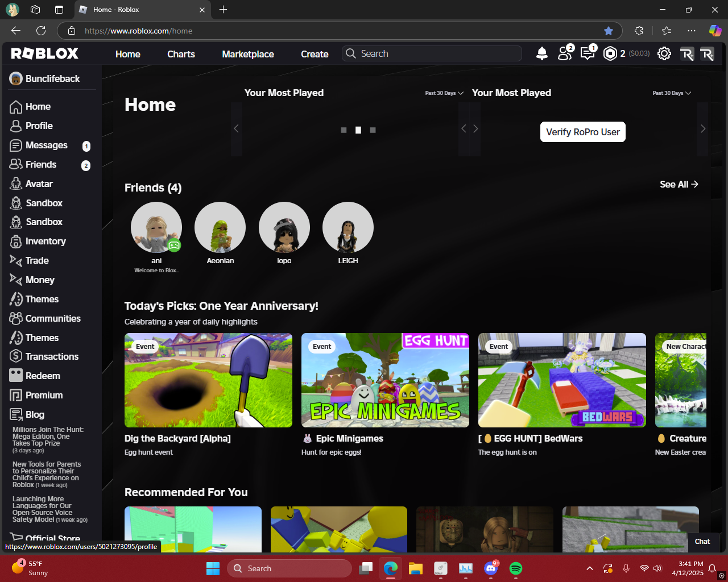
Task: Click the Robux balance icon
Action: click(x=610, y=53)
